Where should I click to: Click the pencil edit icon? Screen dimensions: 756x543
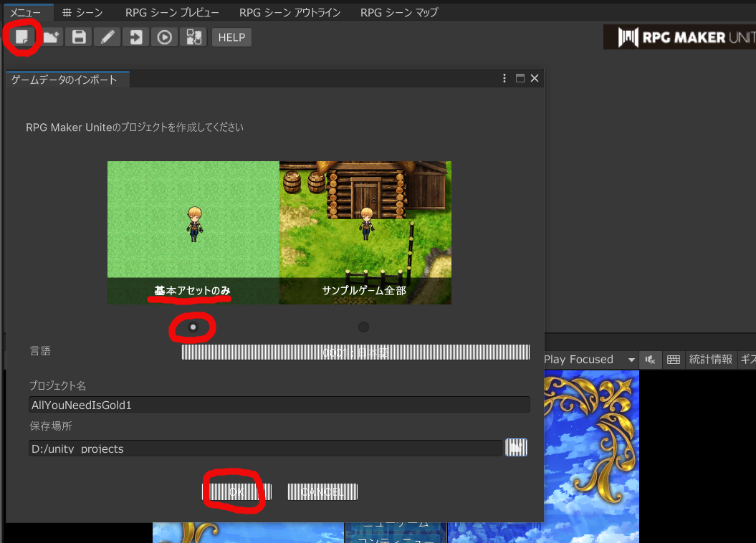(107, 37)
